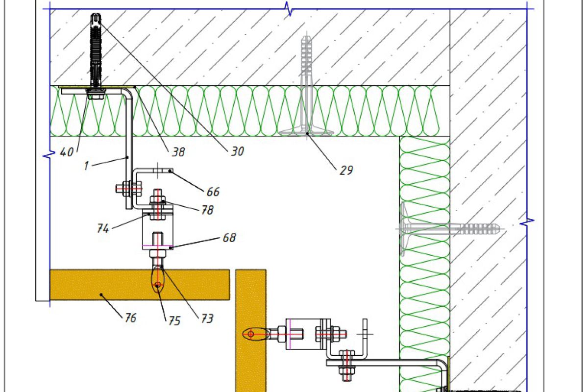Screen dimensions: 588x392
Task: Select callout label 73
Action: [x=207, y=318]
